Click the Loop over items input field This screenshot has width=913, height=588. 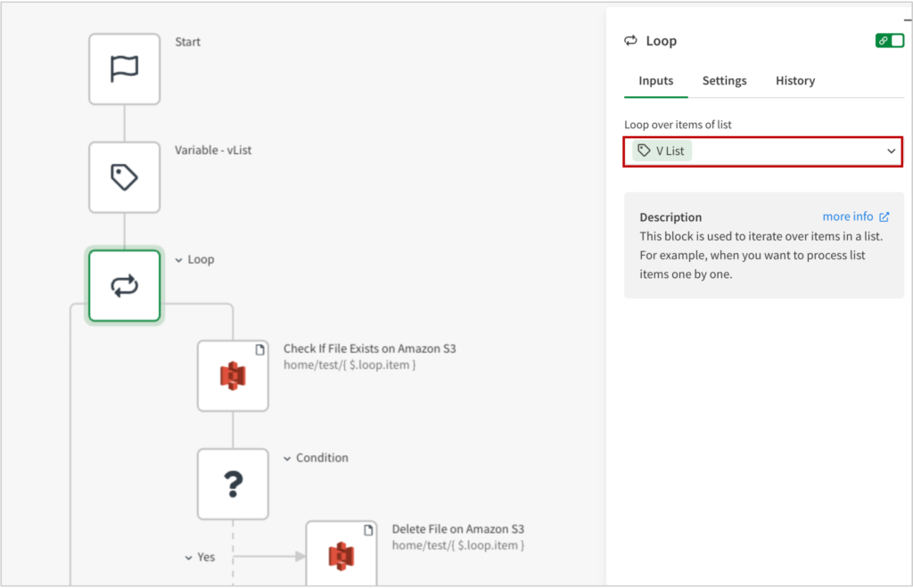tap(785, 151)
